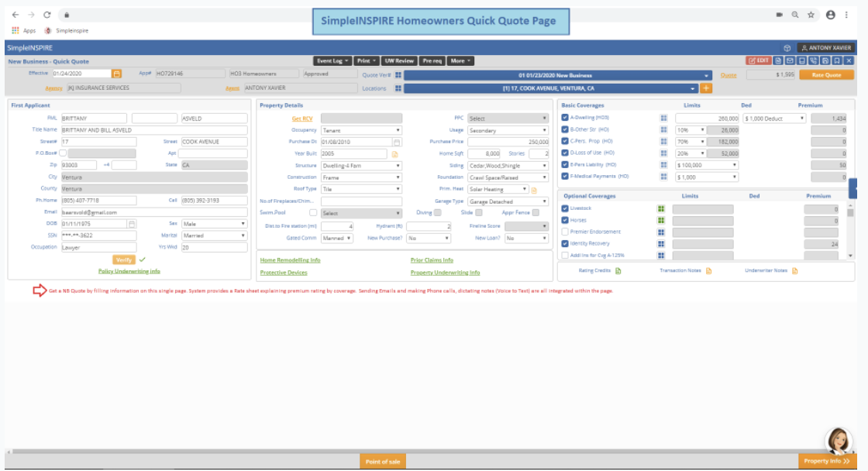Open the Event Log menu
868x471 pixels.
pos(332,61)
